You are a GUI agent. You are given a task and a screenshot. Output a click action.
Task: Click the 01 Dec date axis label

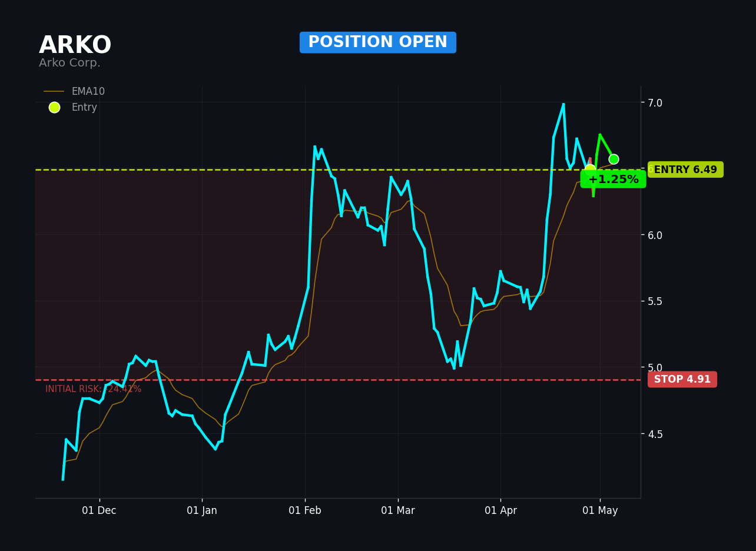[99, 510]
